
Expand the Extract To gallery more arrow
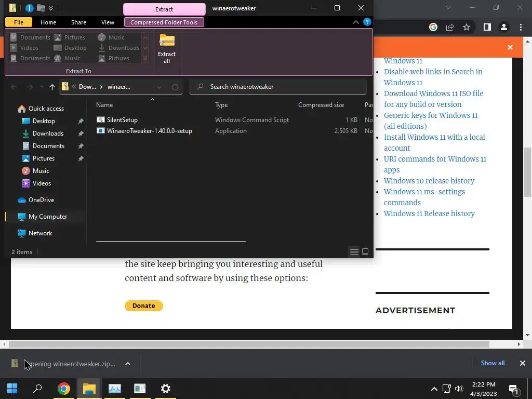pos(145,58)
